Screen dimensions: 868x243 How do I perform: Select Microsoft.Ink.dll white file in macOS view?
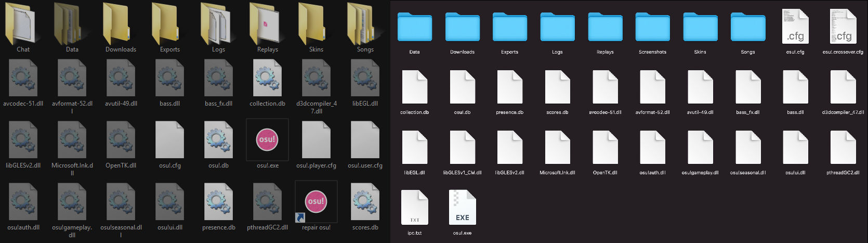[558, 147]
